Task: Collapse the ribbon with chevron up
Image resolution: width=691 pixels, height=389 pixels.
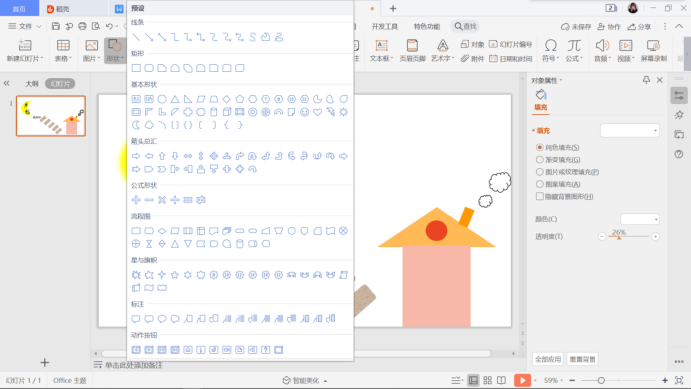Action: point(679,26)
